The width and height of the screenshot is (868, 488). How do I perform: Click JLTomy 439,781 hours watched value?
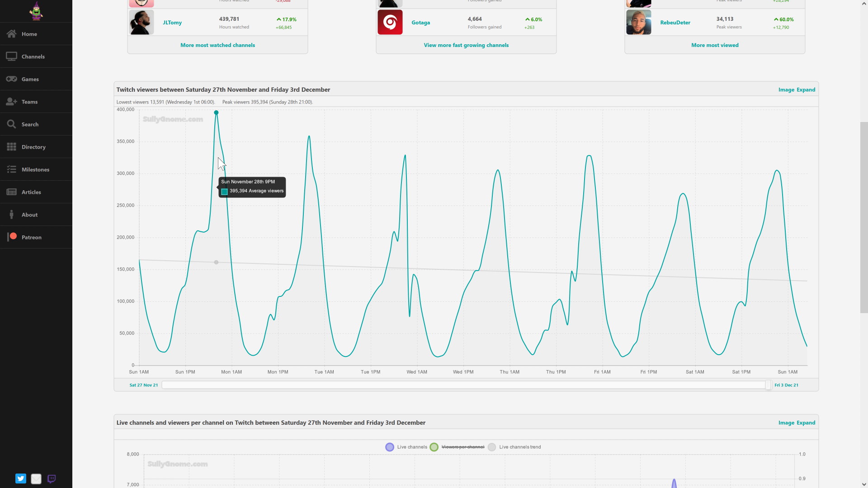tap(229, 19)
